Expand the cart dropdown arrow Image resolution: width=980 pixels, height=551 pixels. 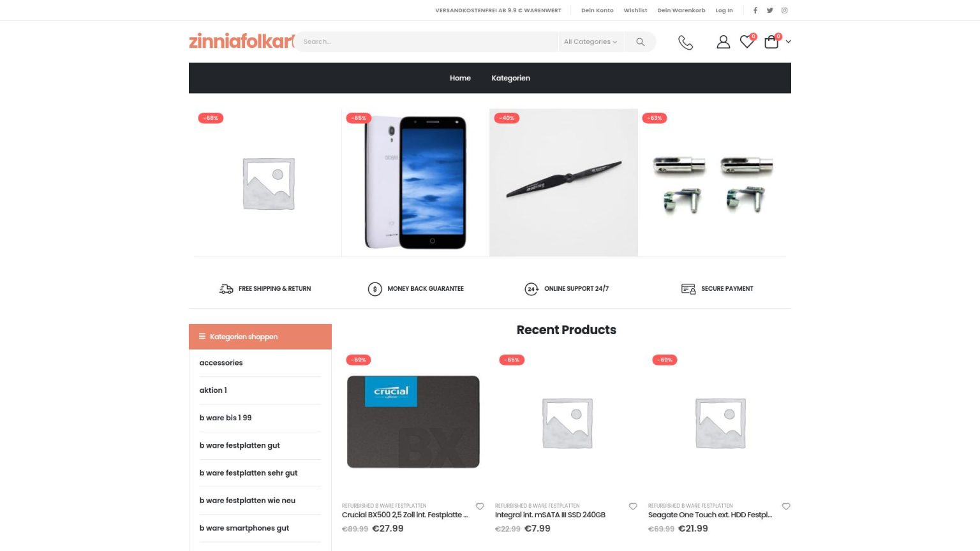pos(789,42)
